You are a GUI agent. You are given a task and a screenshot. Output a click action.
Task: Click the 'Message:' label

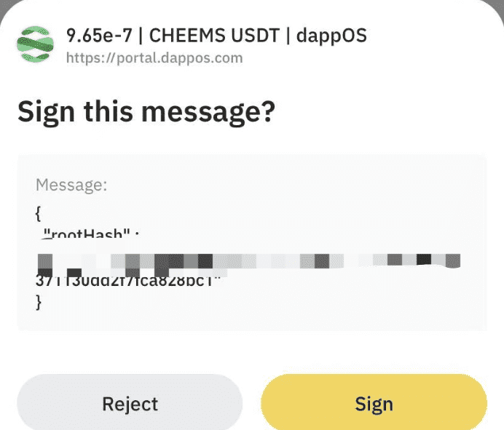coord(71,185)
